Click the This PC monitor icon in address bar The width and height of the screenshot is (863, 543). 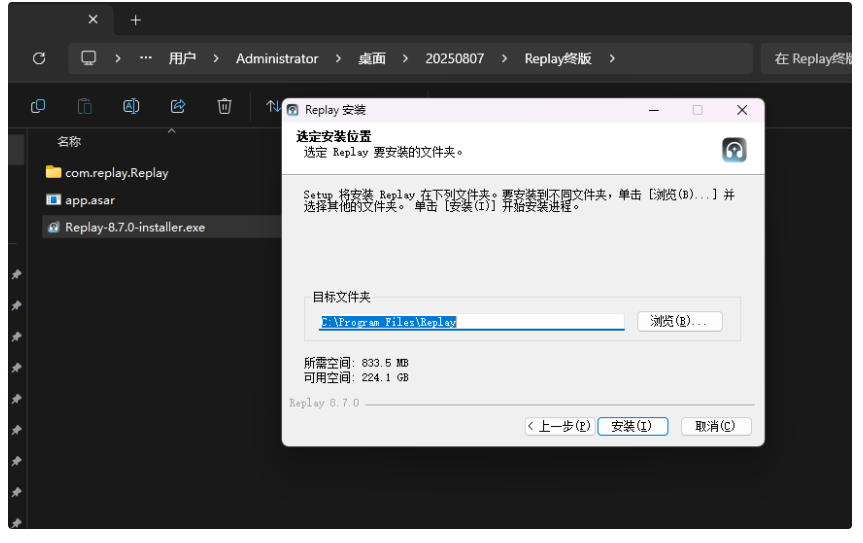89,58
